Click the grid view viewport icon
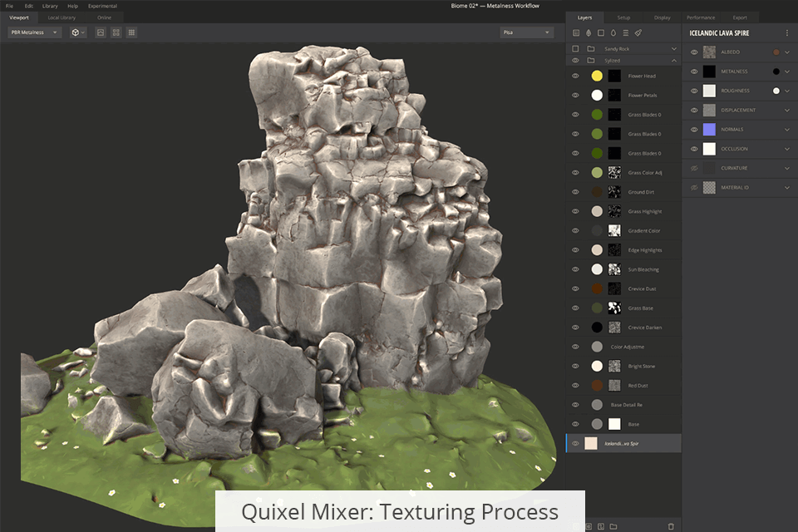Viewport: 798px width, 532px height. click(x=132, y=32)
